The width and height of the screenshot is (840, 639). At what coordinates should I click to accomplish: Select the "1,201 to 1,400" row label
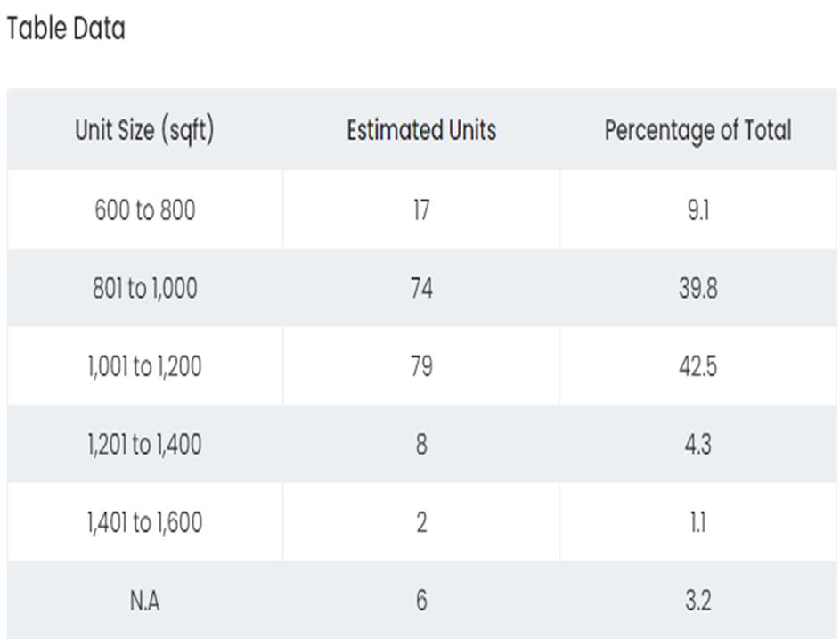[144, 444]
